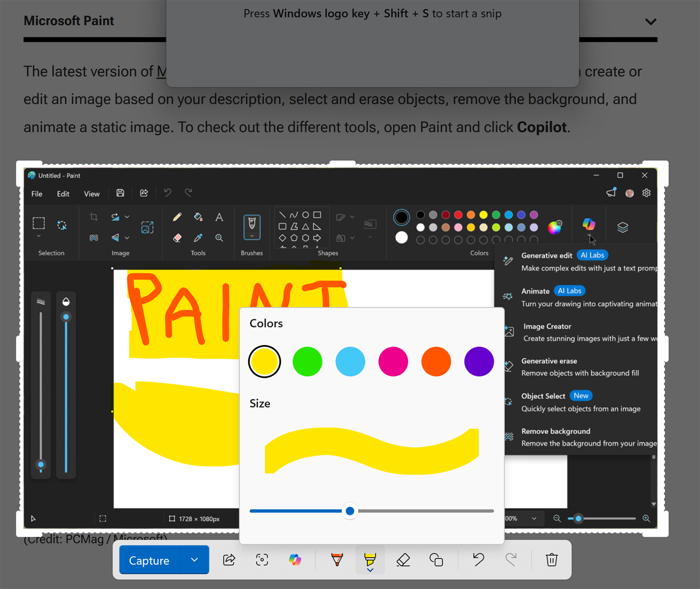Choose the triangle shape in Paint's Shapes gallery
Viewport: 700px width, 589px height.
[x=305, y=227]
